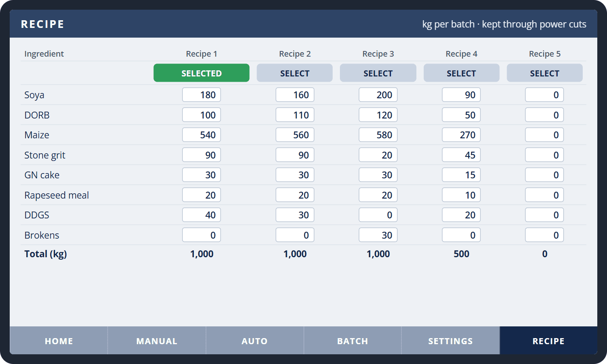The height and width of the screenshot is (364, 607).
Task: Edit Stone grit amount in Recipe 4
Action: [x=461, y=155]
